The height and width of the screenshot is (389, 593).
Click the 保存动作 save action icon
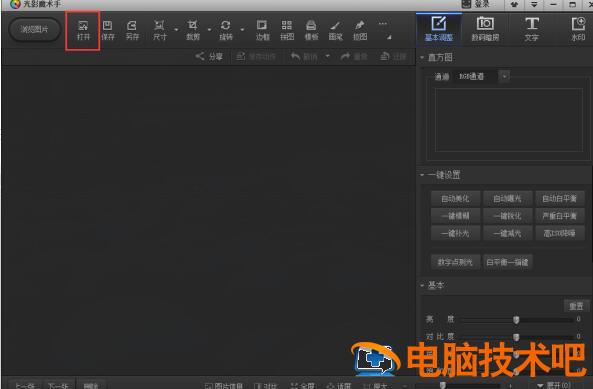tap(241, 56)
